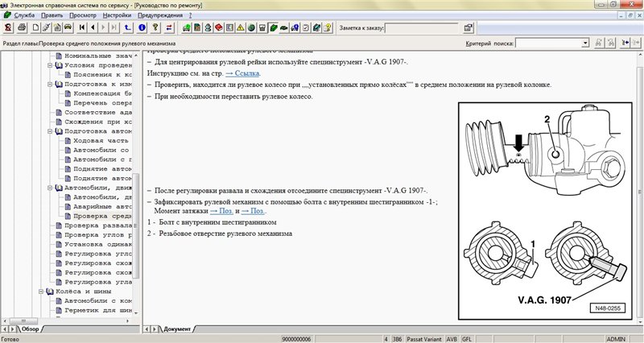Collapse the 'Автомобили, движ' tree node
Image resolution: width=644 pixels, height=343 pixels.
50,188
